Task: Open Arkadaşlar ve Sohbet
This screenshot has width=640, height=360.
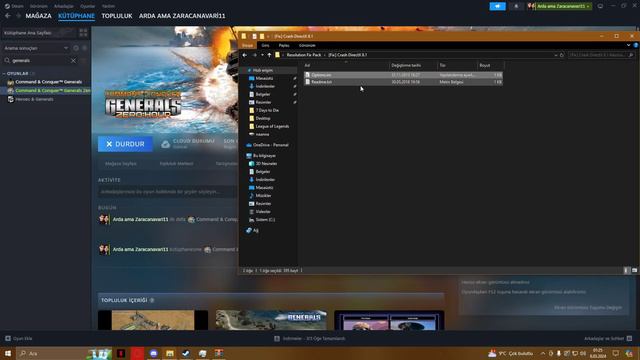Action: coord(608,338)
